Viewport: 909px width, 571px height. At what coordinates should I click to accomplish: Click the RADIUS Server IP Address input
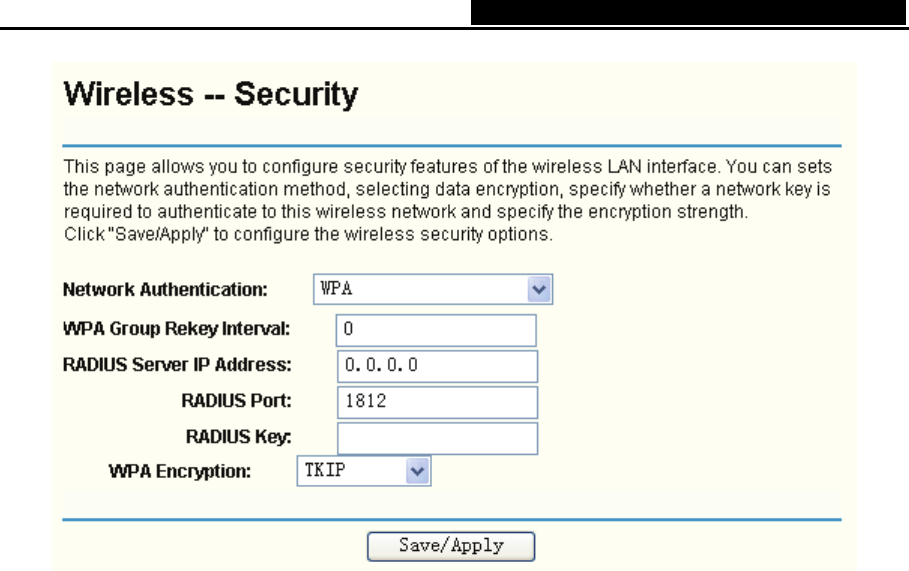pos(437,365)
